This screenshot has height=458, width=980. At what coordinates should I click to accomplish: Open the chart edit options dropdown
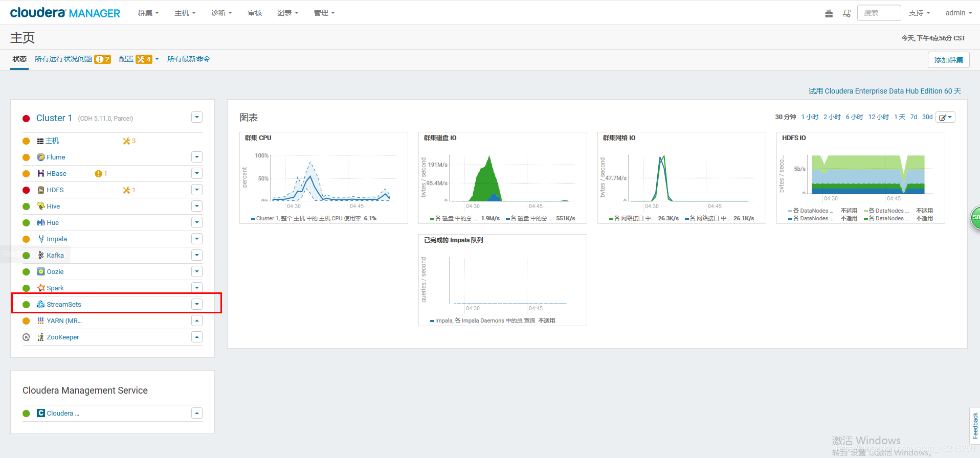(945, 117)
